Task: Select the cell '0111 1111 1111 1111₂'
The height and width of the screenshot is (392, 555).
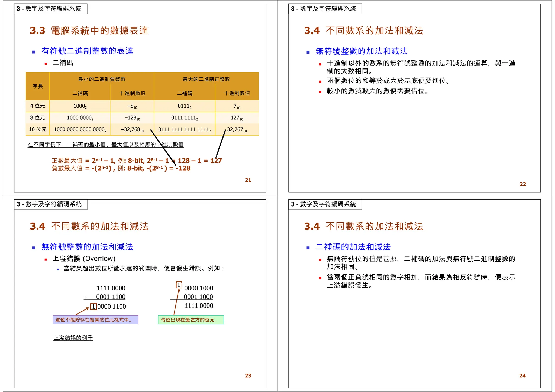Action: click(185, 129)
